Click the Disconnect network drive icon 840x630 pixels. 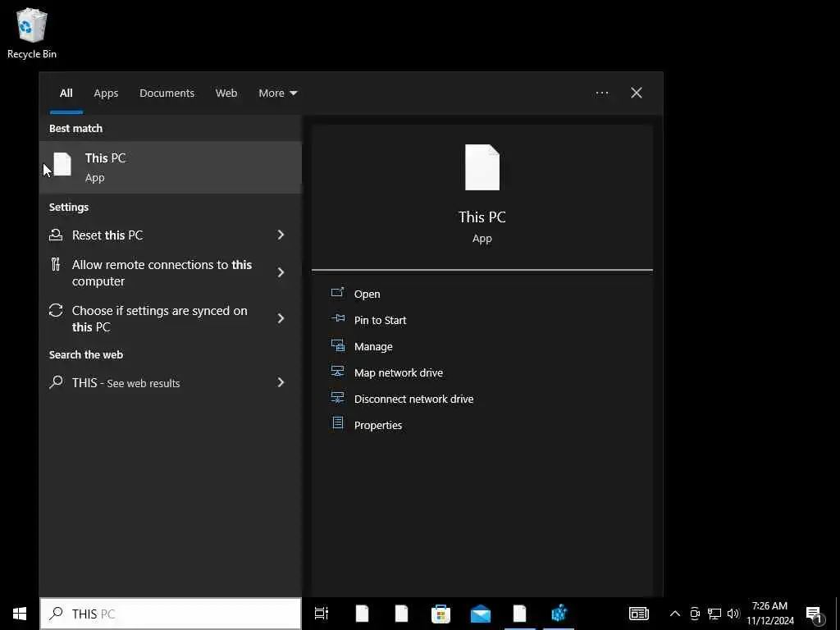[x=337, y=398]
